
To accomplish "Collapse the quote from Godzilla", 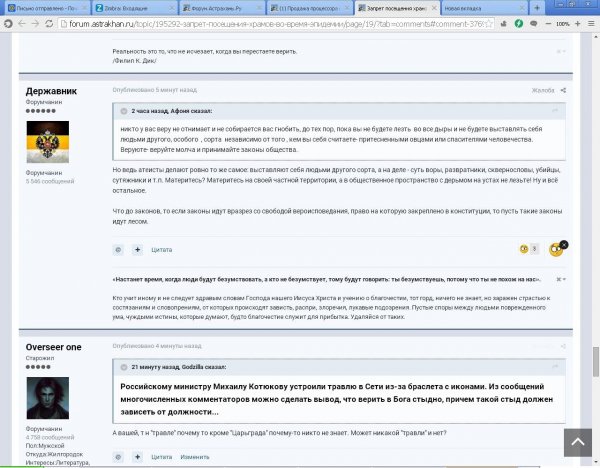I will coord(555,366).
